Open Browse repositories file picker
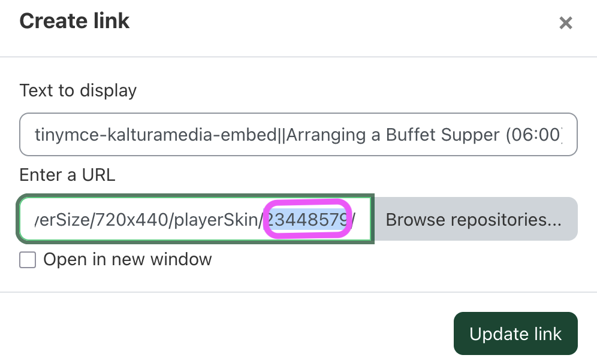 tap(474, 220)
